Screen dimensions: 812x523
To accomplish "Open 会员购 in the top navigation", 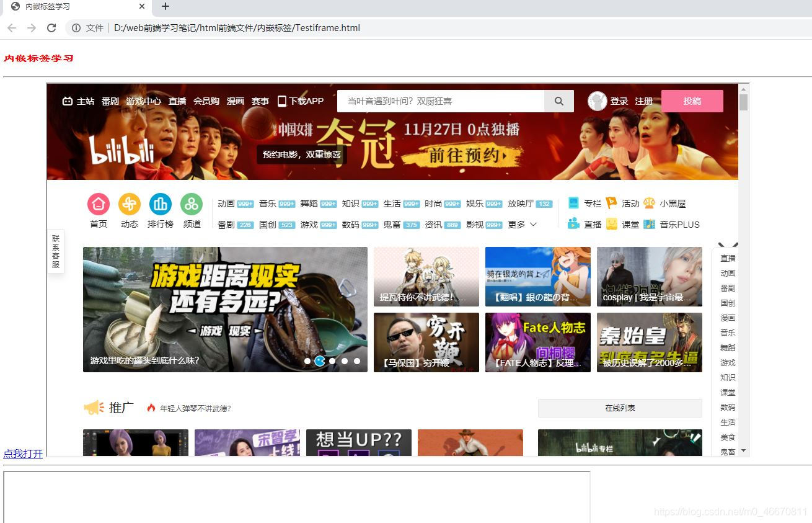I will click(206, 101).
